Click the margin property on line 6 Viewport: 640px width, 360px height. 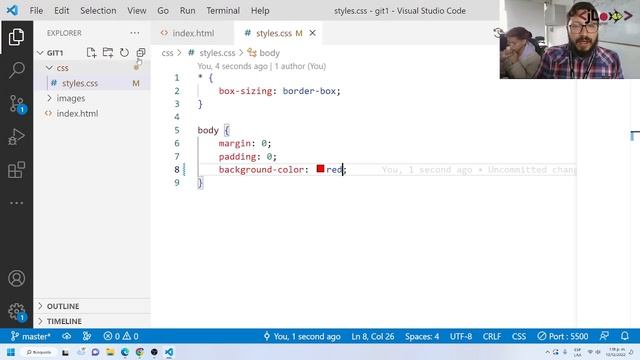[235, 143]
